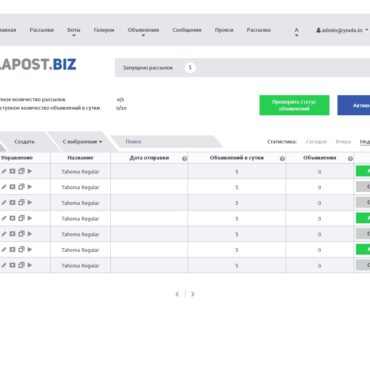370x380 pixels.
Task: Open the 'Рассылка' menu item
Action: point(259,30)
